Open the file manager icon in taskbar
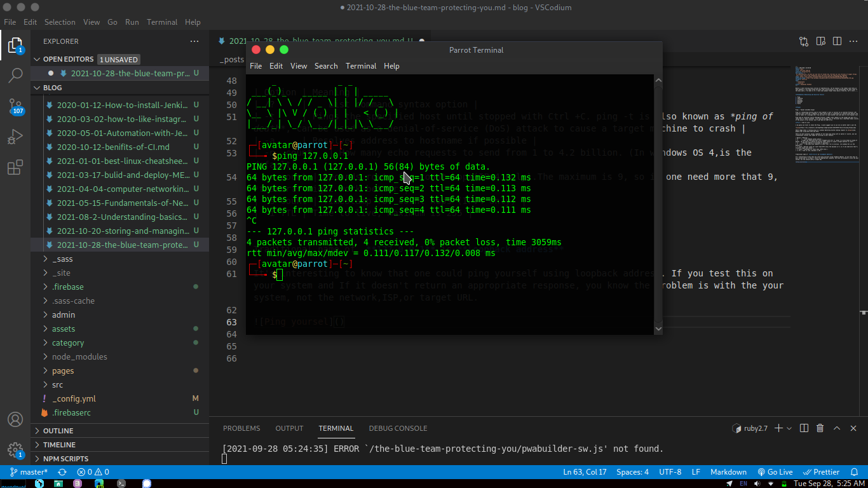The width and height of the screenshot is (868, 488). pyautogui.click(x=58, y=484)
